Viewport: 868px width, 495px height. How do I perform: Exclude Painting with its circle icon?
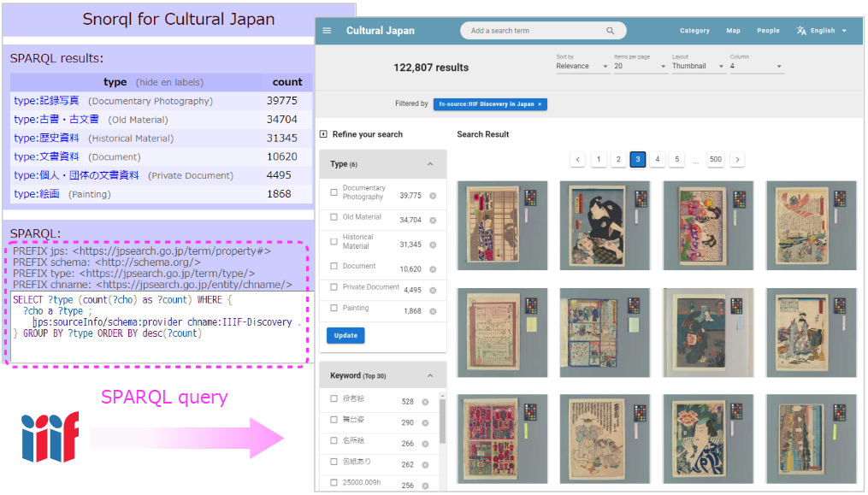[x=433, y=311]
